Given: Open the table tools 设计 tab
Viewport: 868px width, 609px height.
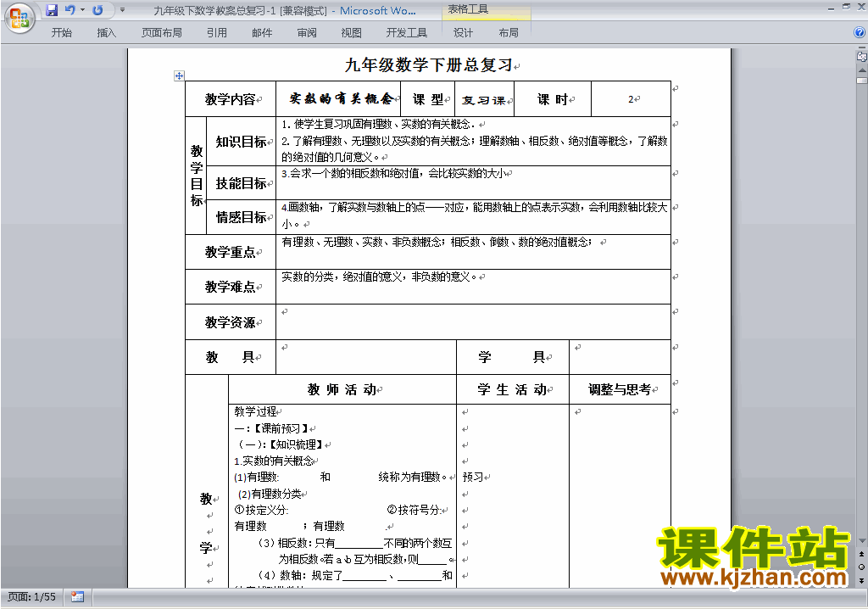Looking at the screenshot, I should pos(463,33).
